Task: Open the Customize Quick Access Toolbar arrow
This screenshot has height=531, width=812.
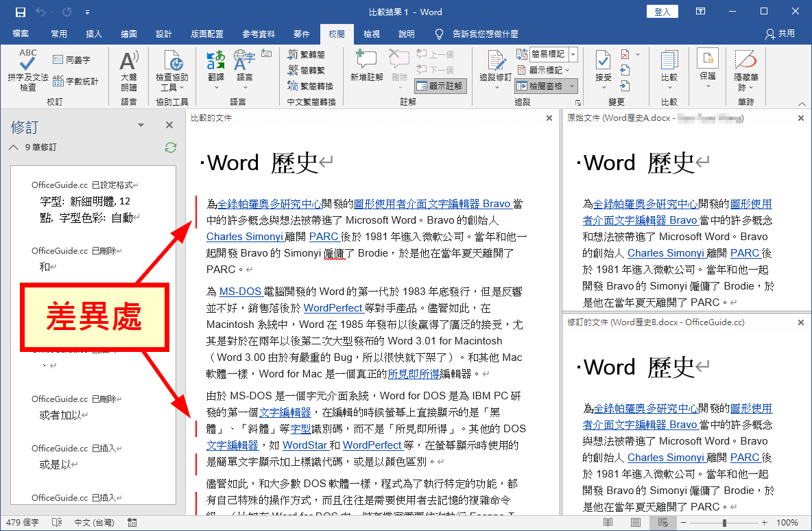Action: [87, 12]
